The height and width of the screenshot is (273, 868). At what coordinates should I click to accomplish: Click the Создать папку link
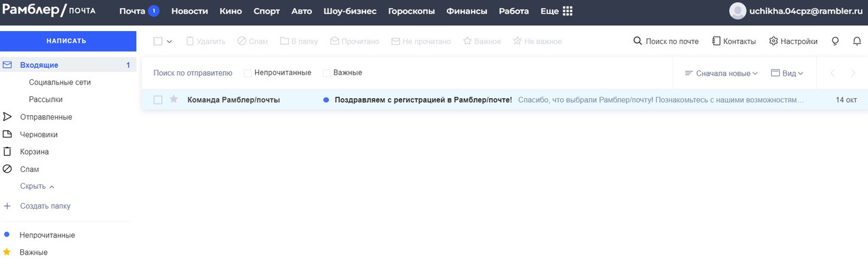(x=45, y=206)
